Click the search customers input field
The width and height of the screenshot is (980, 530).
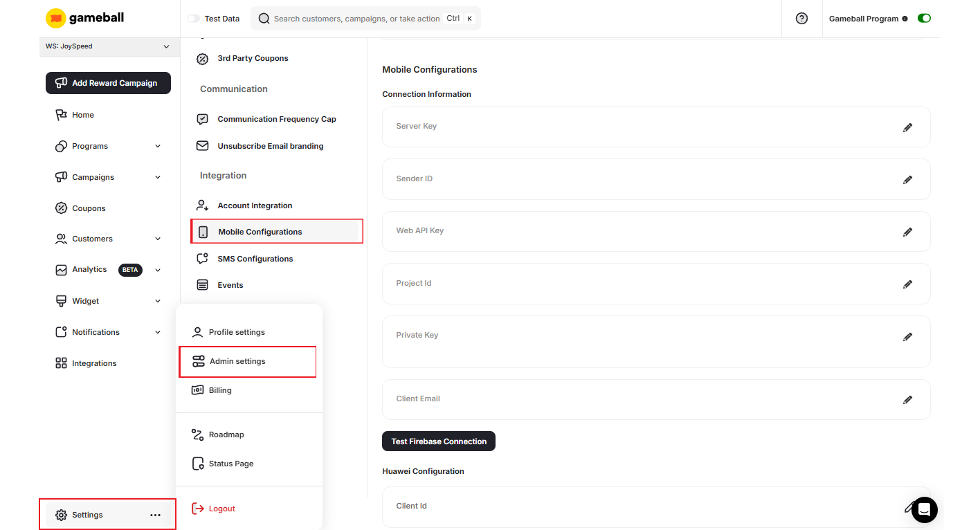pyautogui.click(x=360, y=18)
